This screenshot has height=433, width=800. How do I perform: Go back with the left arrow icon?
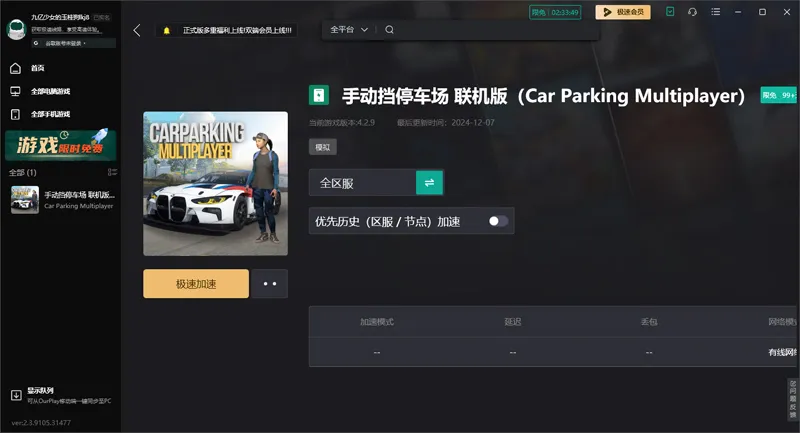[137, 30]
